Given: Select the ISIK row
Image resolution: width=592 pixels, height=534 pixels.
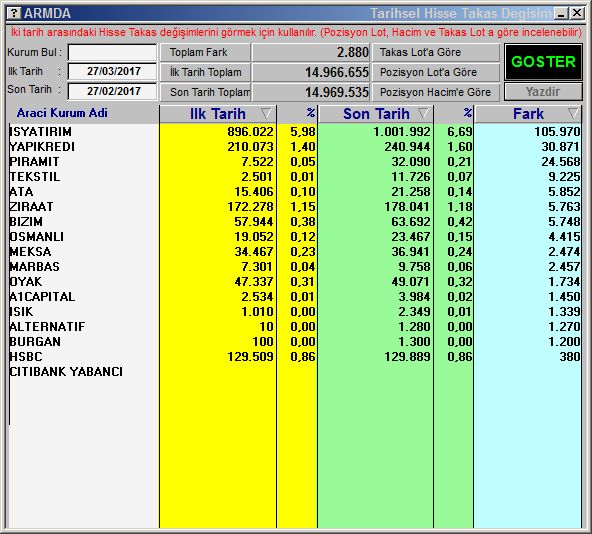Looking at the screenshot, I should (x=295, y=312).
